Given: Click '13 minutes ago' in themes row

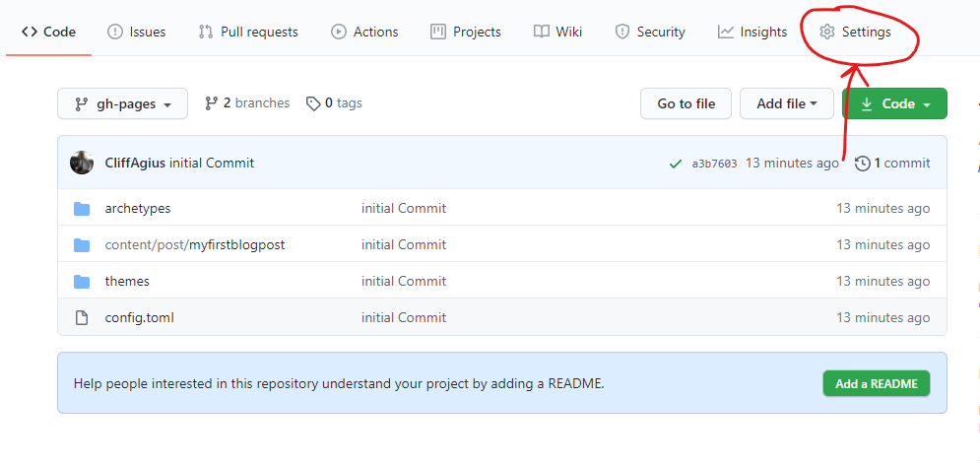Looking at the screenshot, I should 883,281.
